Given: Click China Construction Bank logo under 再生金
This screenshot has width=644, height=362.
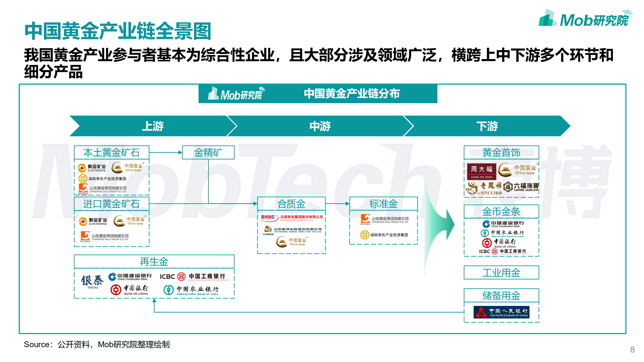Looking at the screenshot, I should coord(130,277).
